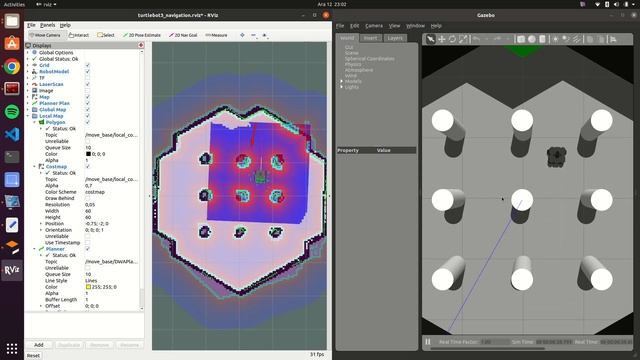Click the Reset button in RViz

(33, 356)
